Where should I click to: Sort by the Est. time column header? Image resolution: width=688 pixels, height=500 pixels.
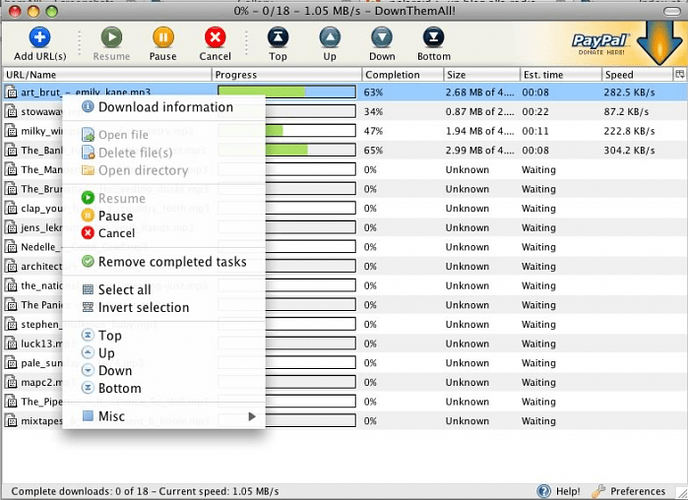560,75
